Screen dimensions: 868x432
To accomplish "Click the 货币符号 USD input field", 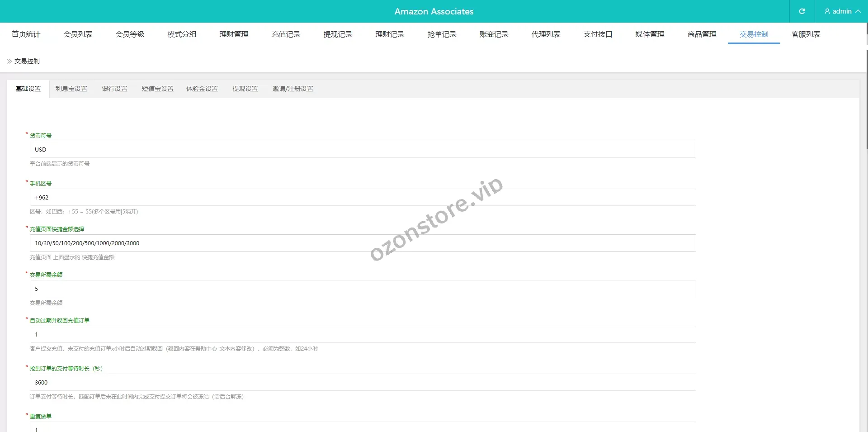I will pyautogui.click(x=362, y=149).
